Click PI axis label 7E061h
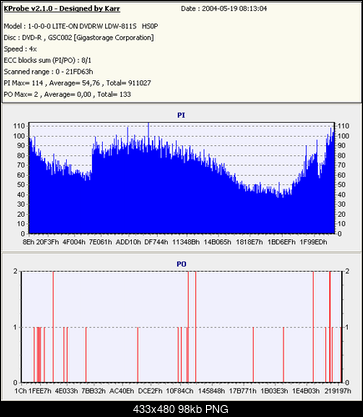Screen dimensions: 363x417 point(100,242)
